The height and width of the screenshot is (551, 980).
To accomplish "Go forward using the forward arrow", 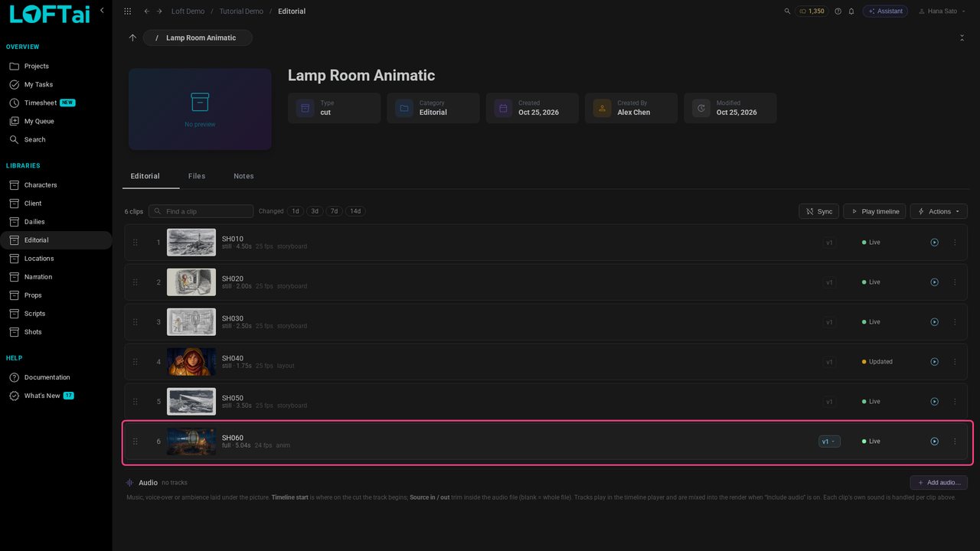I will point(159,11).
